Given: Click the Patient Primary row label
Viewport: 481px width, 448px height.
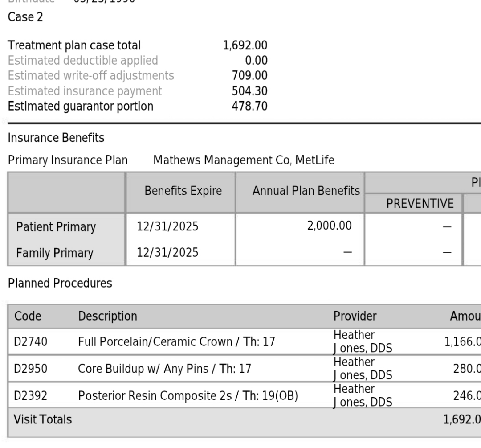Looking at the screenshot, I should (x=56, y=227).
